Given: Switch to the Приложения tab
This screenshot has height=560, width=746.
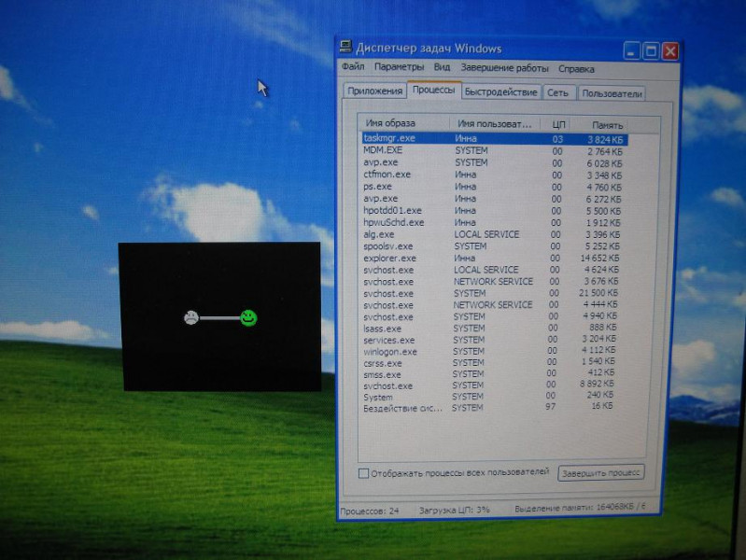Looking at the screenshot, I should tap(375, 91).
